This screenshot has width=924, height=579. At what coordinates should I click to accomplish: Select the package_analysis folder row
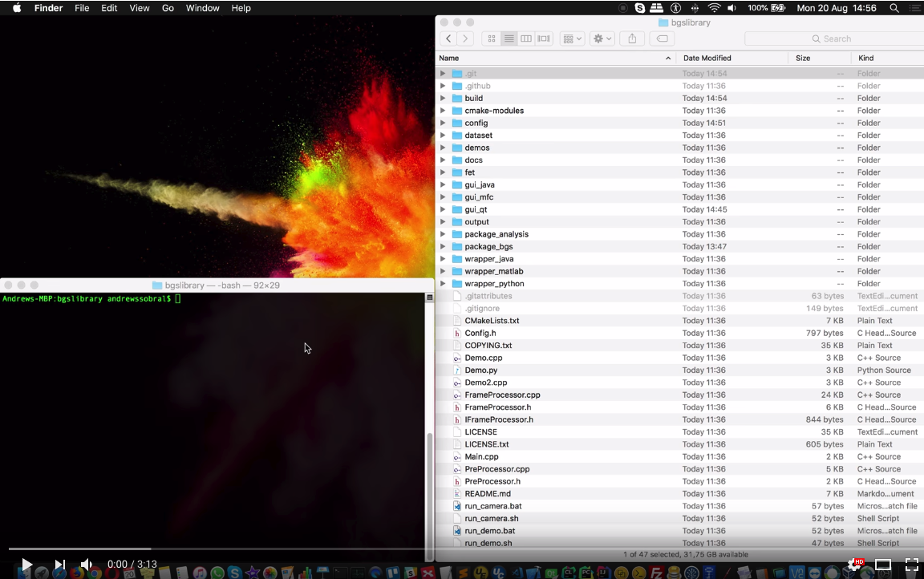click(x=679, y=234)
